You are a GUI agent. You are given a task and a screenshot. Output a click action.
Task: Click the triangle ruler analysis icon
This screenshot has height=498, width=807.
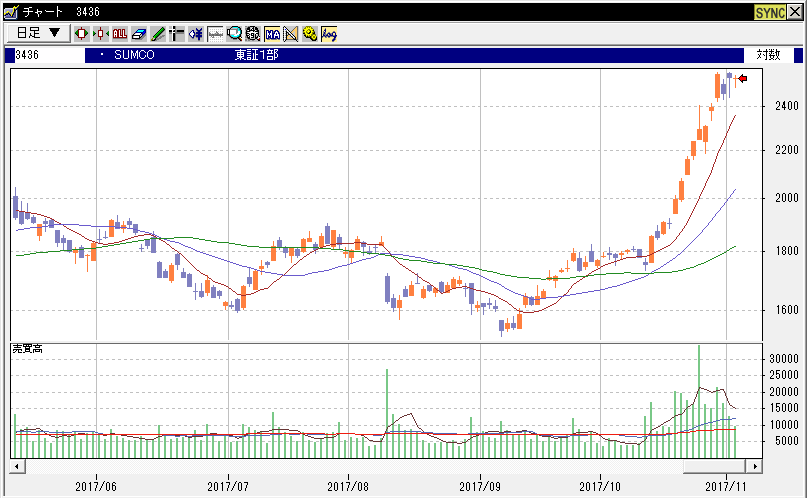(x=291, y=33)
